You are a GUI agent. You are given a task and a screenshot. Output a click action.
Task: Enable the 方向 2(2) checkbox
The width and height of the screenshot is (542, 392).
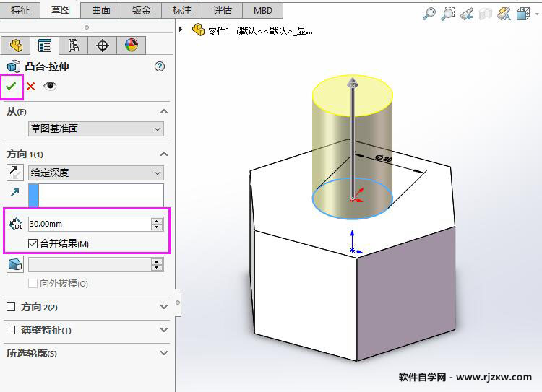click(11, 307)
